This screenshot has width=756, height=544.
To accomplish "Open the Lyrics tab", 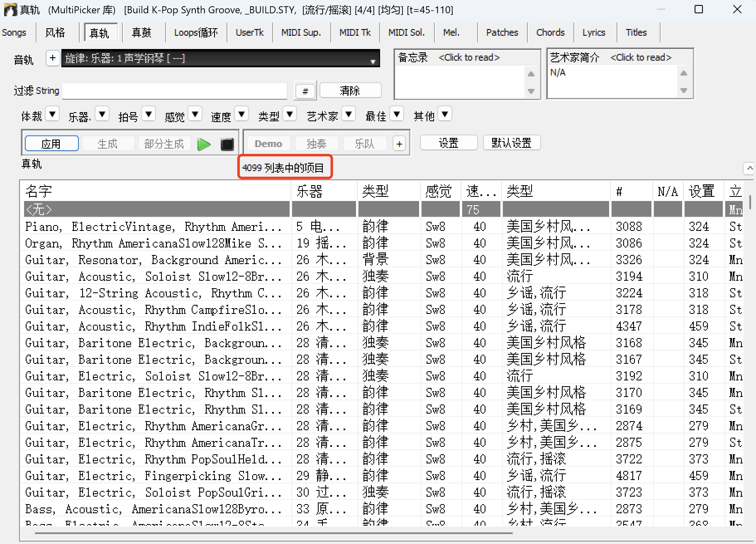I will (x=594, y=32).
